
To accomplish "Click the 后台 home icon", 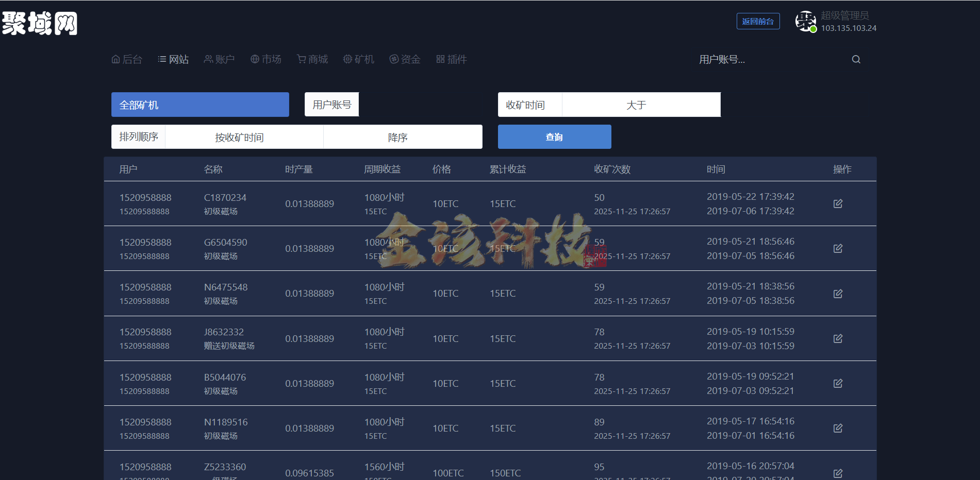I will (x=115, y=59).
